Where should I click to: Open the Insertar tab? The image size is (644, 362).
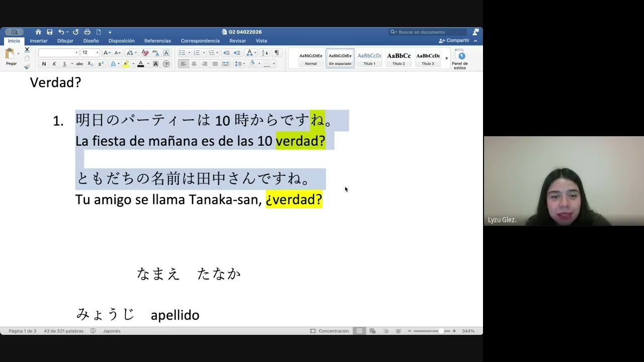(39, 41)
